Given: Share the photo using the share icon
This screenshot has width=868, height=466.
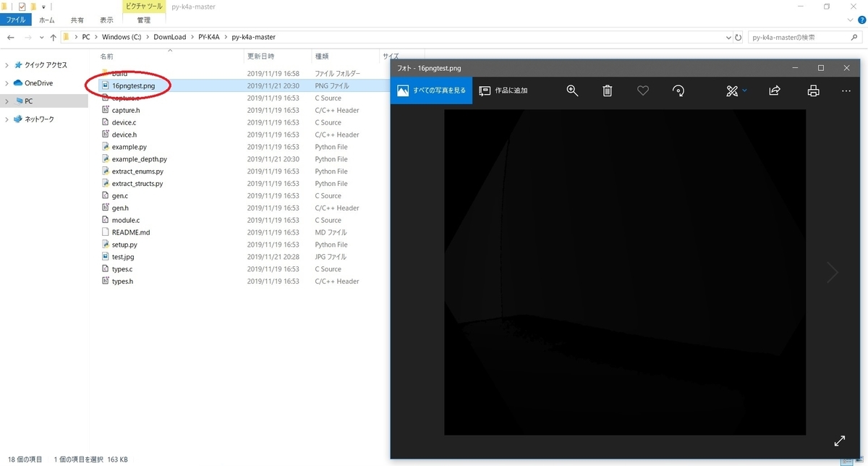Looking at the screenshot, I should pyautogui.click(x=774, y=90).
